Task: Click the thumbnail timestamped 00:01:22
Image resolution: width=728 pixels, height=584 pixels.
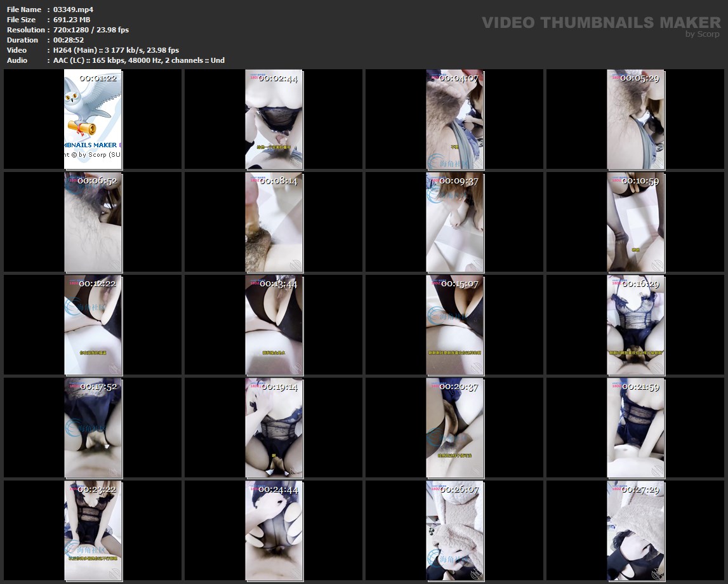Action: pyautogui.click(x=93, y=119)
